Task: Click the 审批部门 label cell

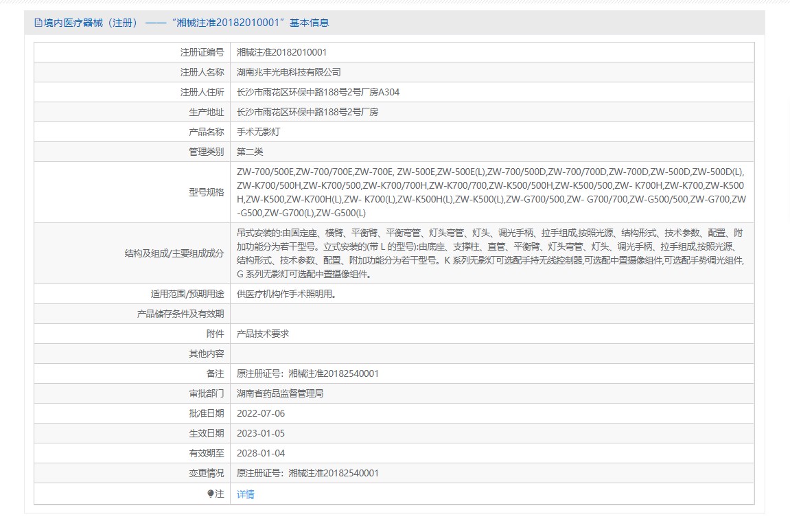Action: pyautogui.click(x=132, y=393)
